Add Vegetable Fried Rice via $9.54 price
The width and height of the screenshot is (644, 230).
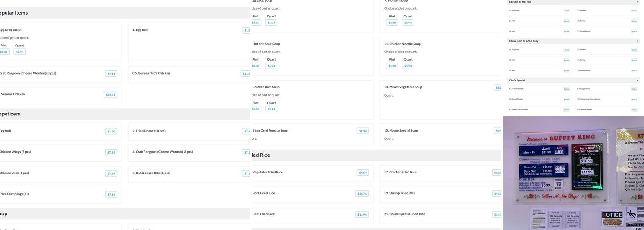click(362, 173)
